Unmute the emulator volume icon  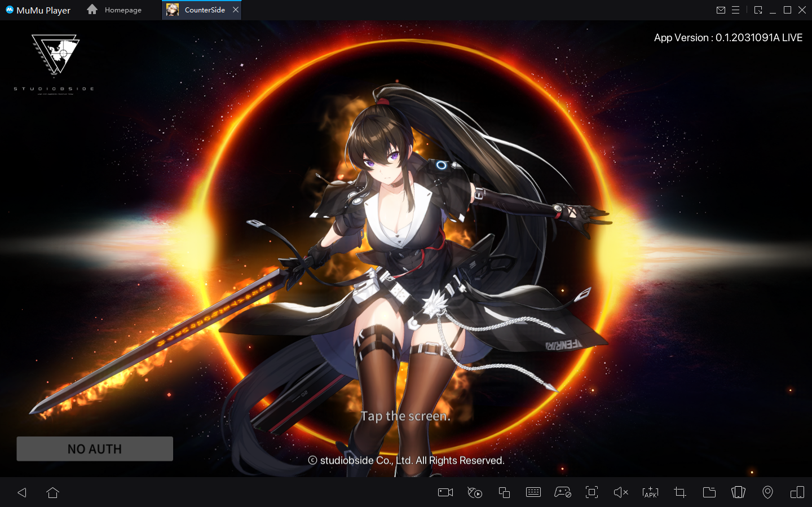click(621, 492)
